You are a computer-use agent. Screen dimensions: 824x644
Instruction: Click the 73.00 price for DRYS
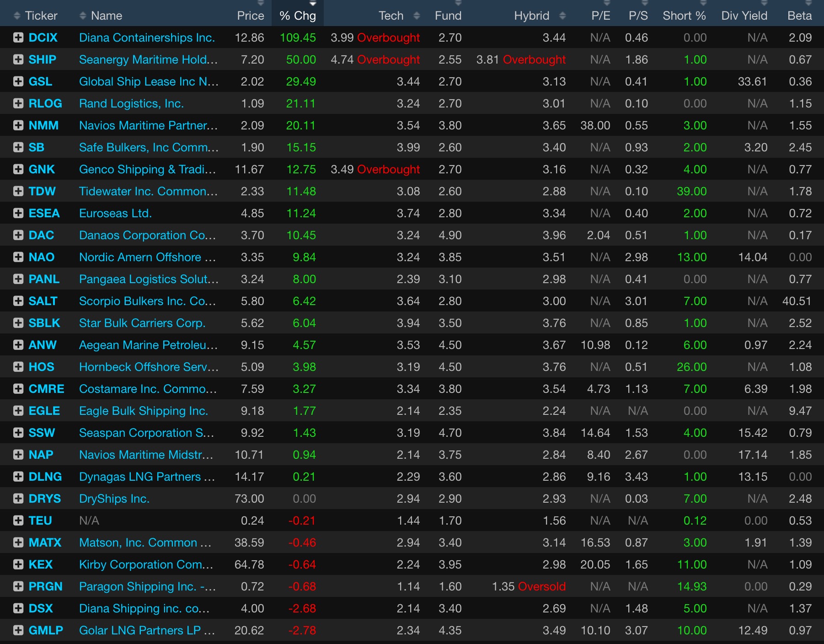coord(249,499)
